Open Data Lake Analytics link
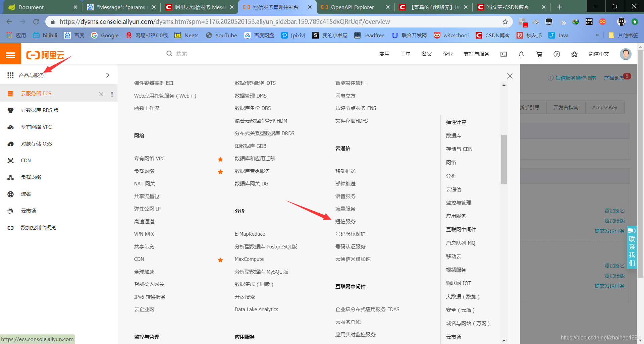Image resolution: width=644 pixels, height=344 pixels. [257, 309]
